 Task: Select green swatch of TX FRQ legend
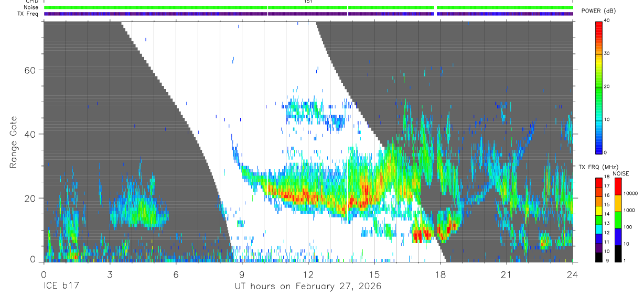pyautogui.click(x=599, y=220)
